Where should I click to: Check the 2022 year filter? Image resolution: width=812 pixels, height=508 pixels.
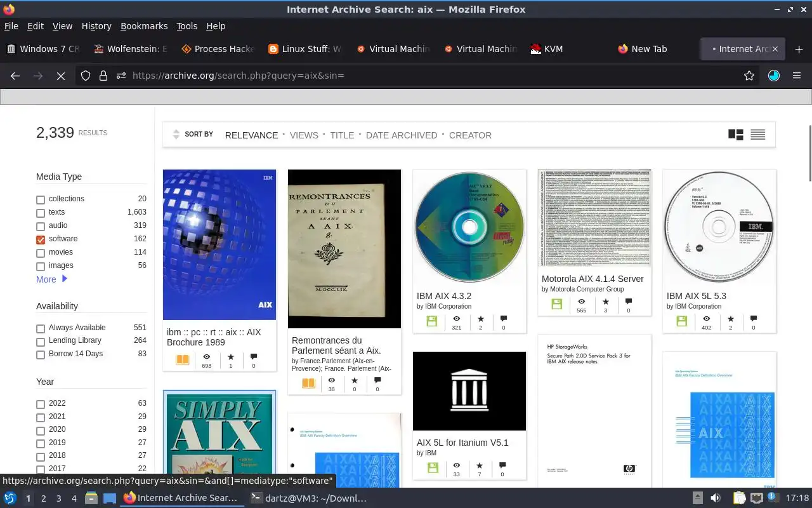(41, 404)
